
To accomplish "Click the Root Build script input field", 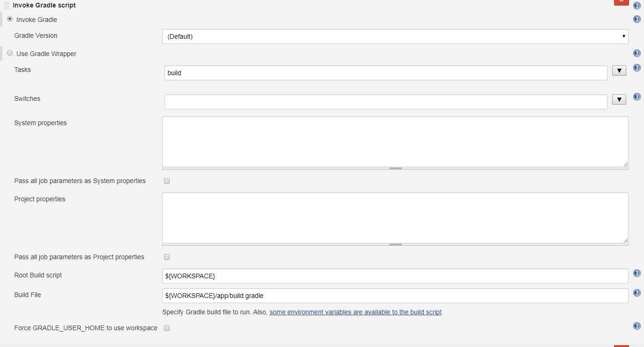I will point(395,276).
